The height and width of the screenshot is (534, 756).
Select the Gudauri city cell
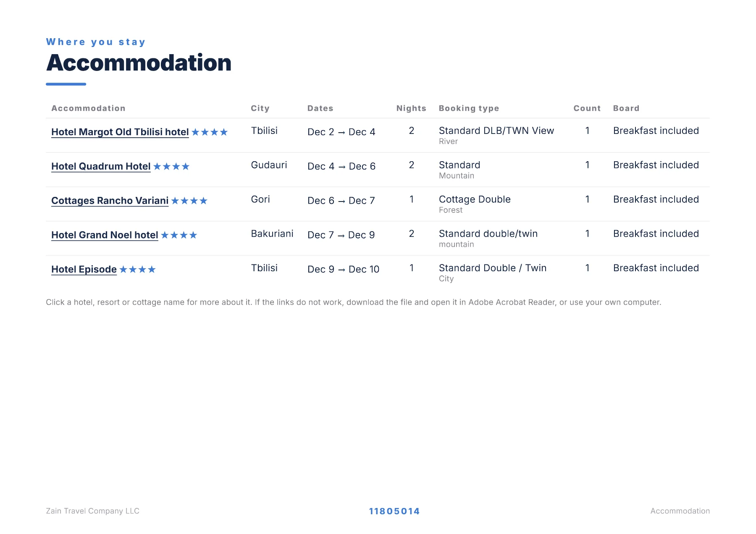[x=269, y=165]
